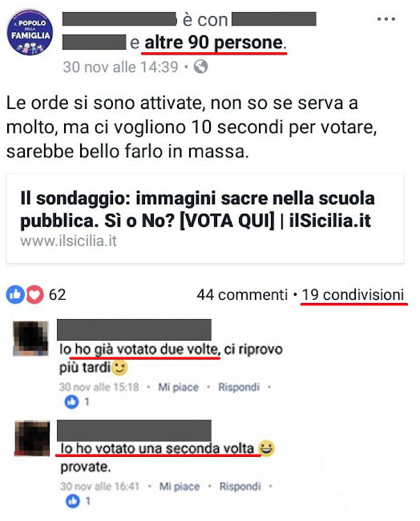Click 'Rispondi' on the first comment
Image resolution: width=420 pixels, height=521 pixels.
click(x=239, y=387)
